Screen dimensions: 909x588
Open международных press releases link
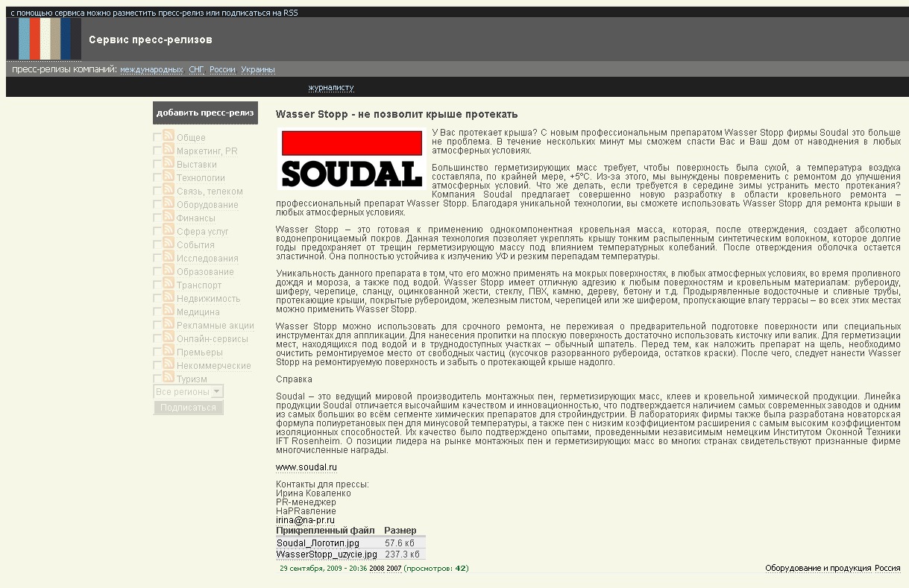coord(151,70)
